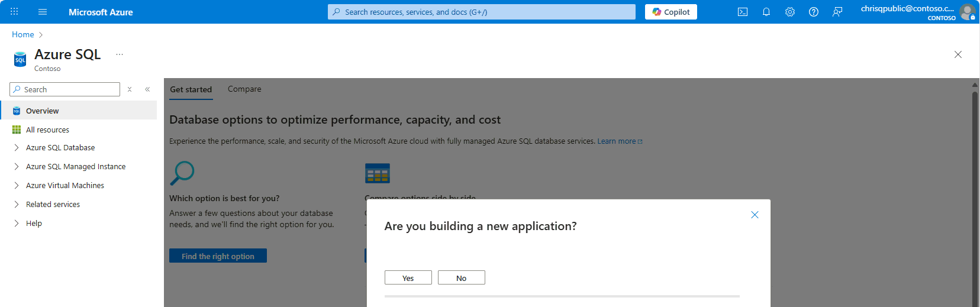This screenshot has width=980, height=307.
Task: Open the notifications bell
Action: (x=766, y=12)
